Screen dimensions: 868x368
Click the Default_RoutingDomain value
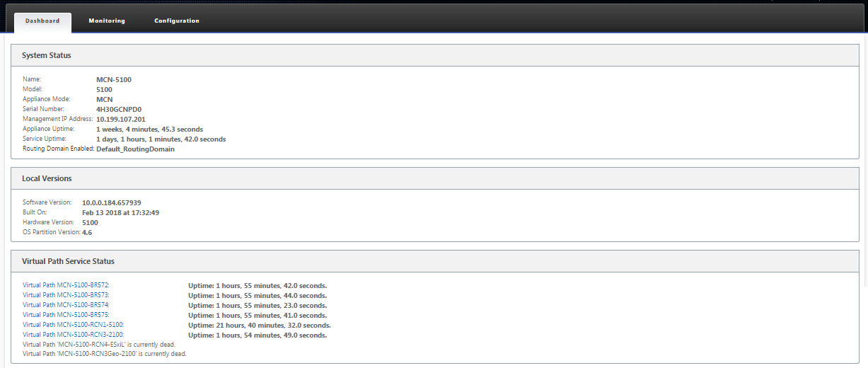click(135, 149)
